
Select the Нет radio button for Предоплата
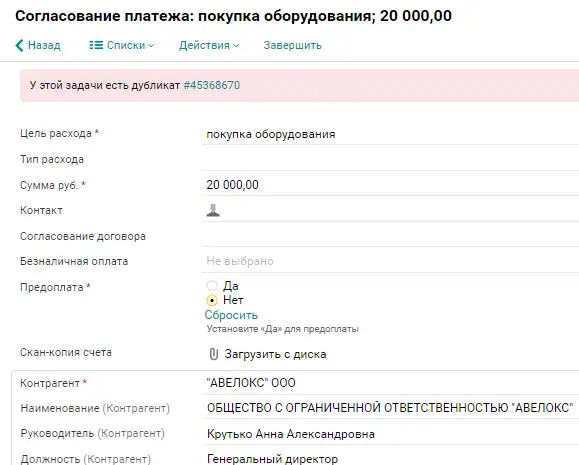click(212, 300)
